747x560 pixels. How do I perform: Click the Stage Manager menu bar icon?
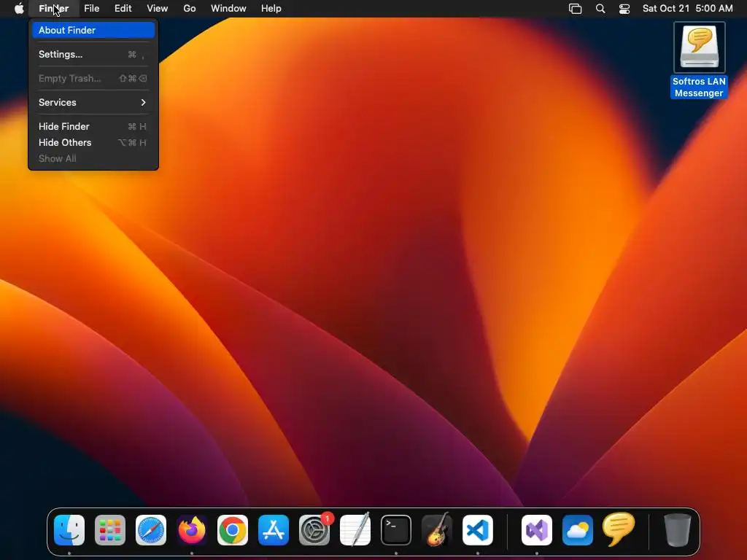575,9
